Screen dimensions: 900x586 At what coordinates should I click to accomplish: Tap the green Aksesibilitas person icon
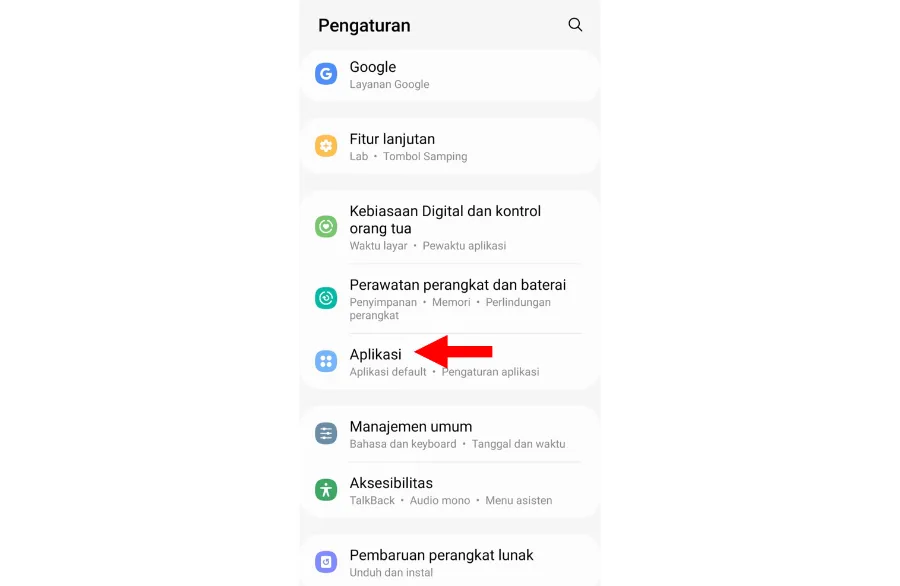click(326, 490)
